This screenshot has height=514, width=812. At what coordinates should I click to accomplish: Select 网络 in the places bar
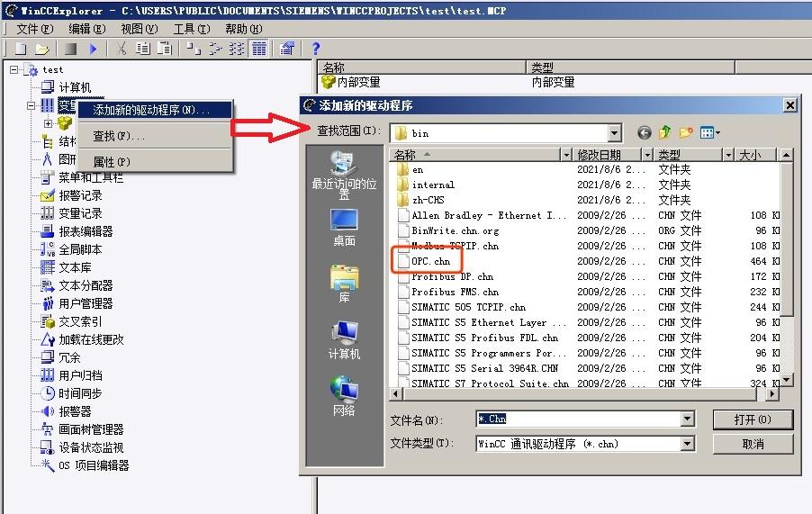coord(345,396)
